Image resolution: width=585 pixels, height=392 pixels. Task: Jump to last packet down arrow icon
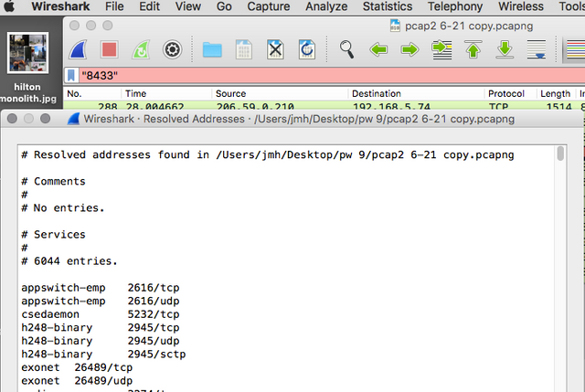pos(505,49)
